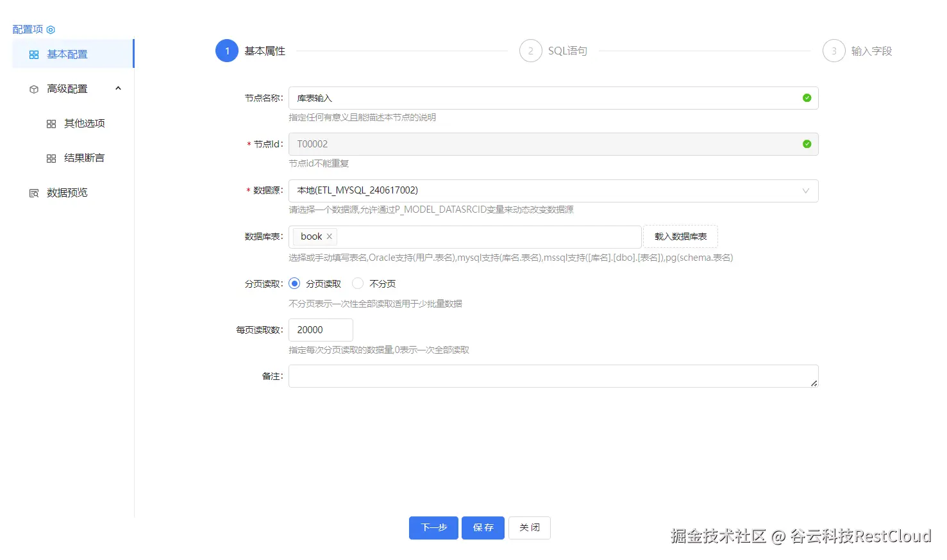Click the 数据预览 preview icon
This screenshot has width=947, height=560.
33,192
